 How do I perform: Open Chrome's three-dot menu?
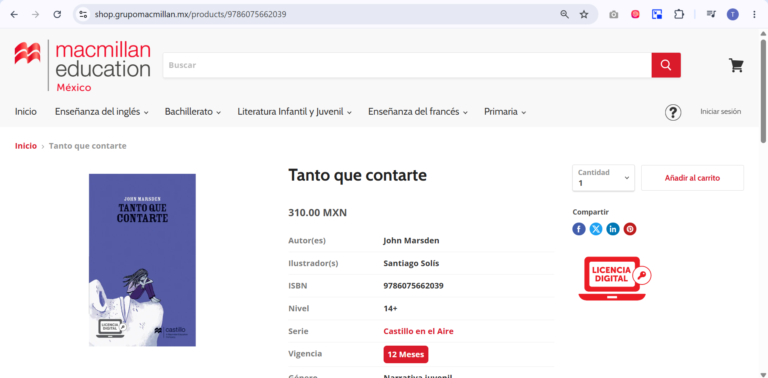[x=754, y=14]
